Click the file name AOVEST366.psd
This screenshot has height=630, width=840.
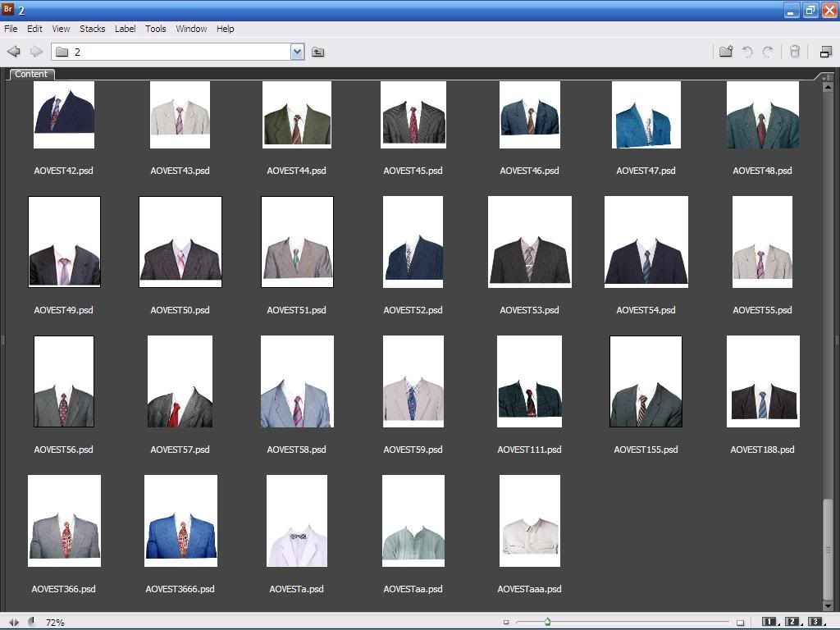pyautogui.click(x=63, y=589)
